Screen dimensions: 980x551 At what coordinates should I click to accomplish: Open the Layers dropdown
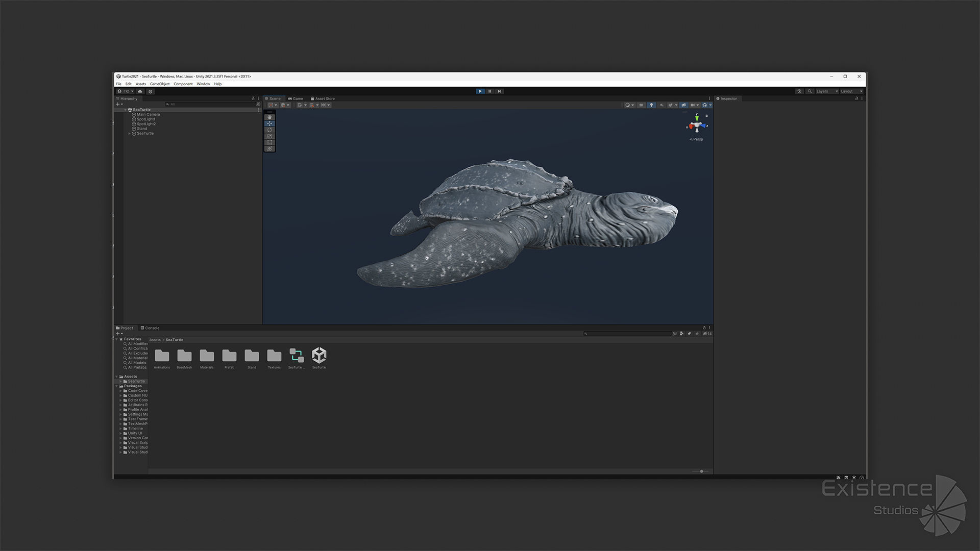[826, 91]
